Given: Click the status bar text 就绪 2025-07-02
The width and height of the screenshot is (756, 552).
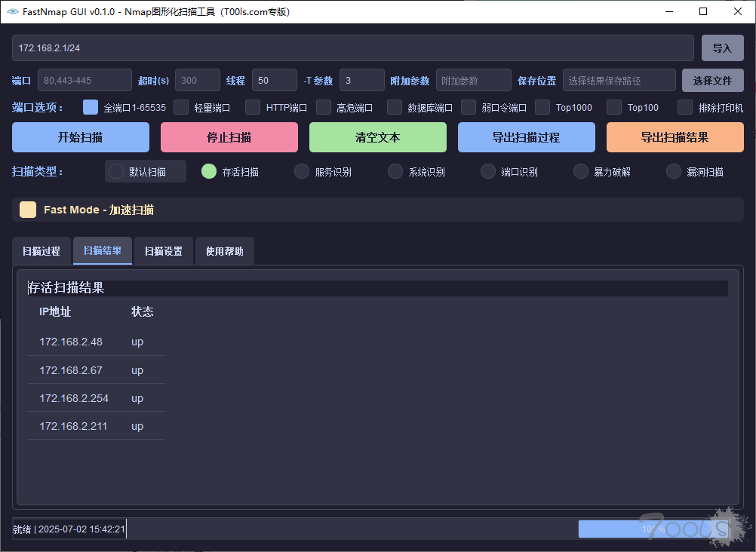Looking at the screenshot, I should pos(69,529).
